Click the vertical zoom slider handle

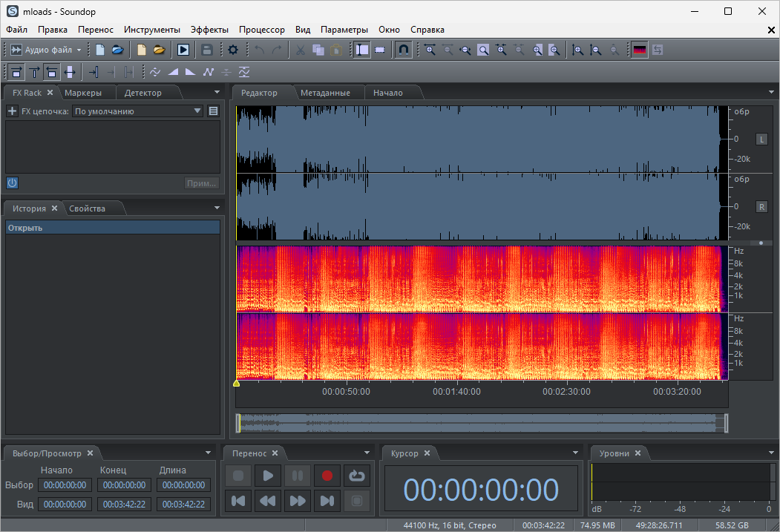click(x=761, y=243)
